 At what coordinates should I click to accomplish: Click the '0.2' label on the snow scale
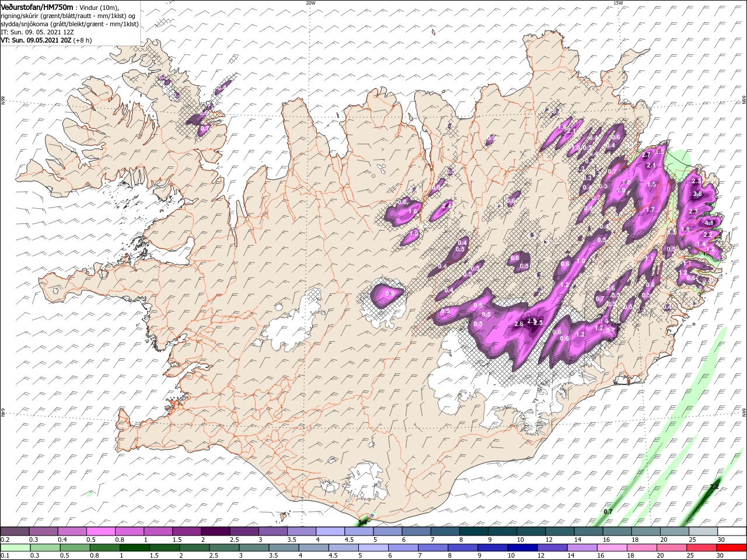coord(5,540)
